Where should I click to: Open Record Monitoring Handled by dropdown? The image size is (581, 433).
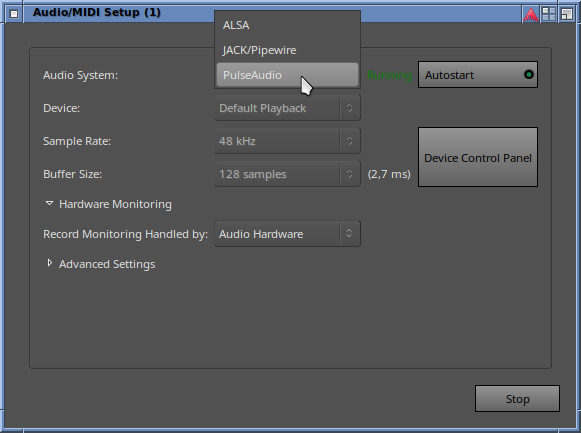pos(287,234)
